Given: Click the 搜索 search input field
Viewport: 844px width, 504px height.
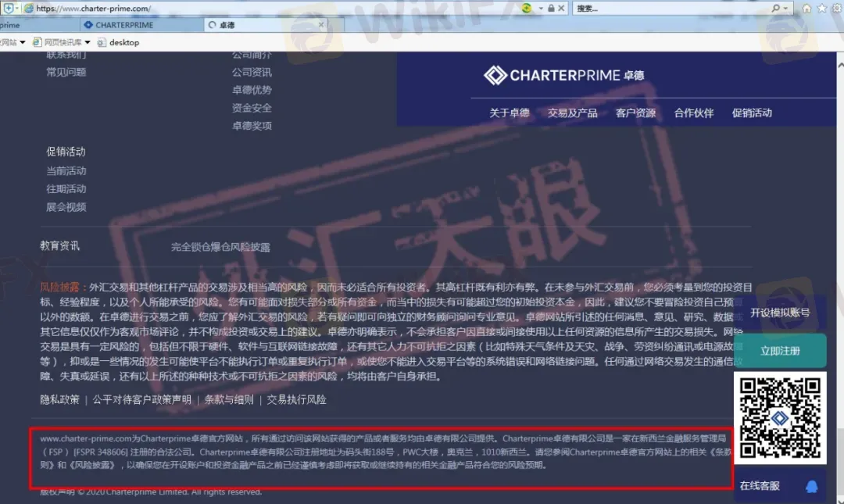Looking at the screenshot, I should pos(671,8).
